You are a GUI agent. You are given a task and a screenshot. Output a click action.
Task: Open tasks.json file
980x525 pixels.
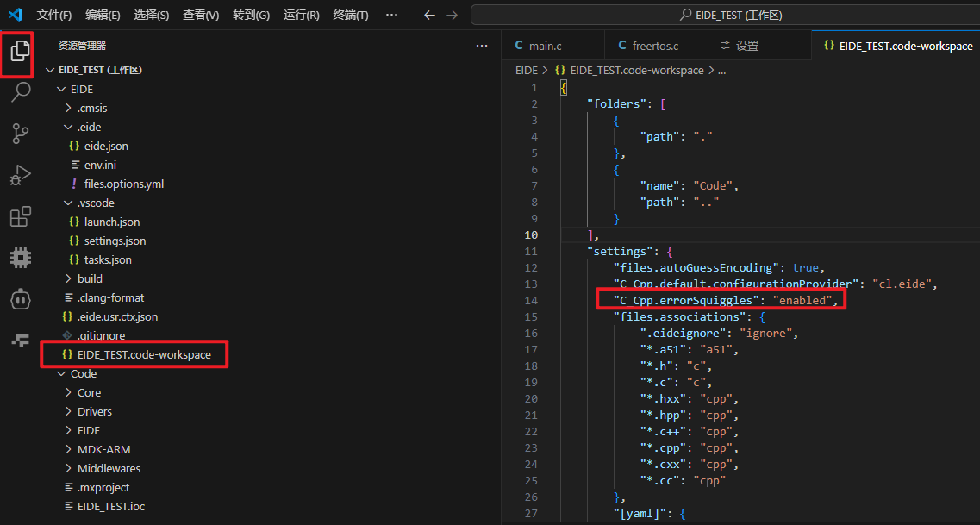pos(108,260)
